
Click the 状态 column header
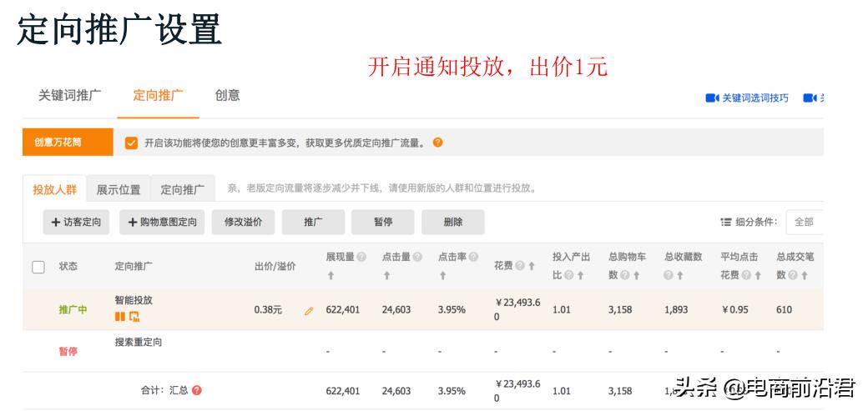click(68, 266)
